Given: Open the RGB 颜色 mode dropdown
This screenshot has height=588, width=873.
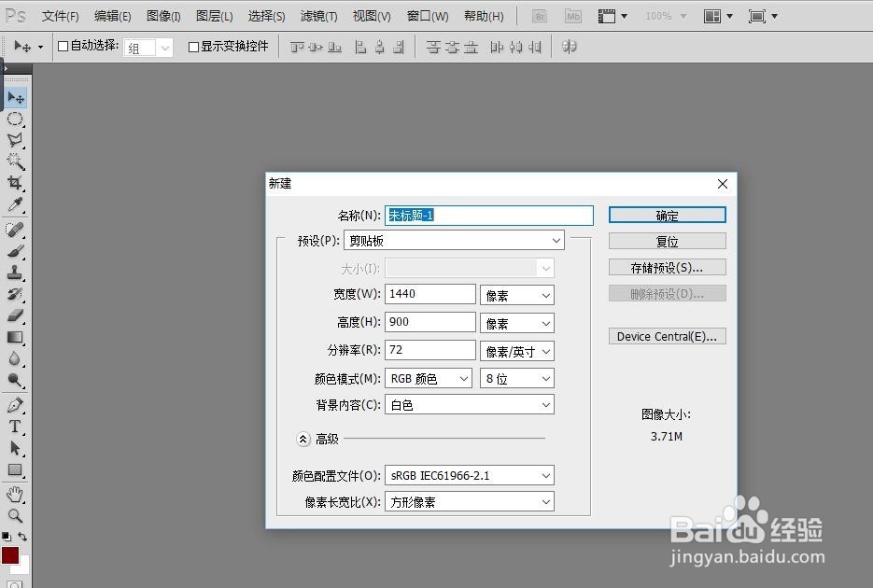Looking at the screenshot, I should pos(429,378).
